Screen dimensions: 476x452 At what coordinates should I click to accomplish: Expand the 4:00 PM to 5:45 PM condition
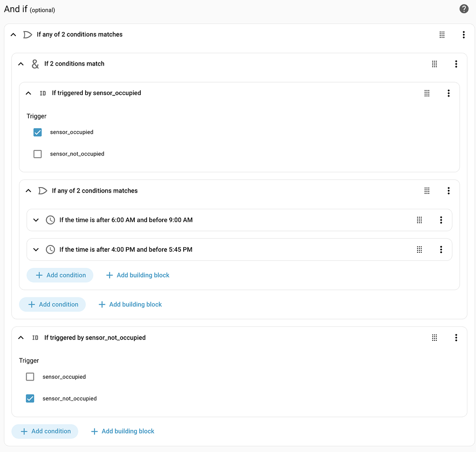(x=36, y=250)
